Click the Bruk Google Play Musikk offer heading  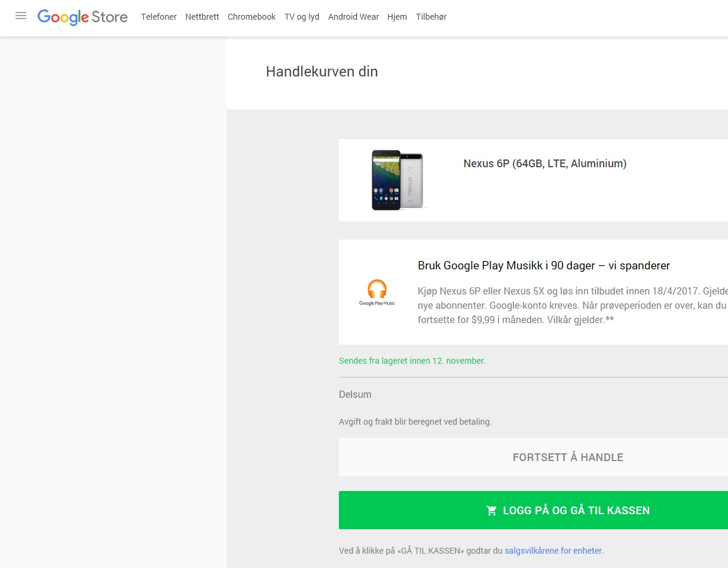(544, 265)
